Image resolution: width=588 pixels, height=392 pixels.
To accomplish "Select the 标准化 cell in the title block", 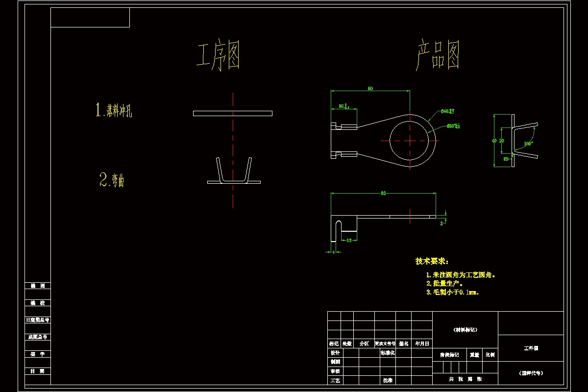I will click(388, 354).
